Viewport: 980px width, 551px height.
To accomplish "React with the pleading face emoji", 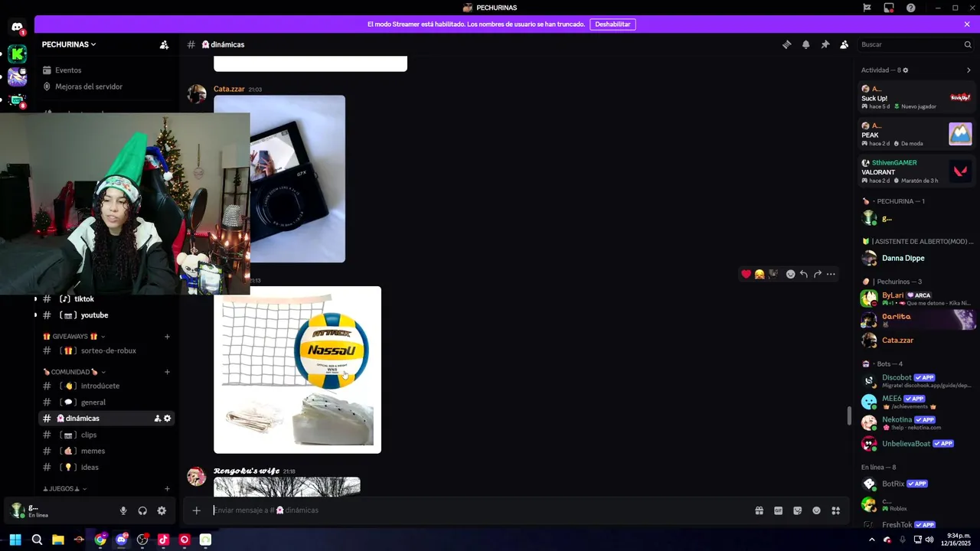I will click(759, 274).
